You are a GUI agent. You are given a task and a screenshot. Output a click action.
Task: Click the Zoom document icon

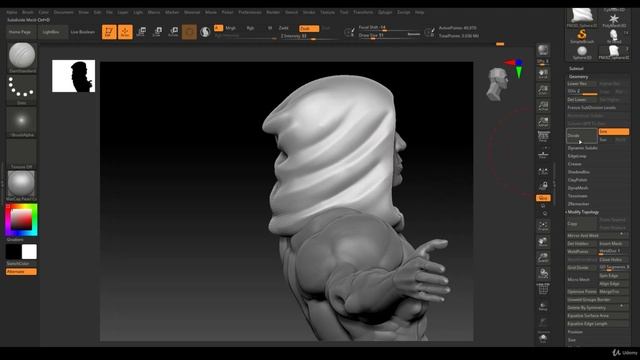(x=543, y=90)
